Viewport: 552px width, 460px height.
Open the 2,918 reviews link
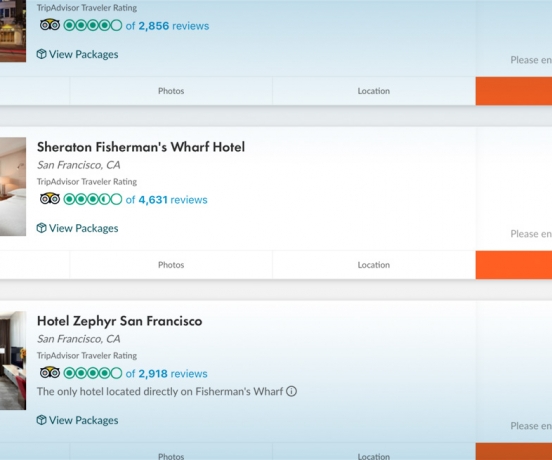[167, 374]
